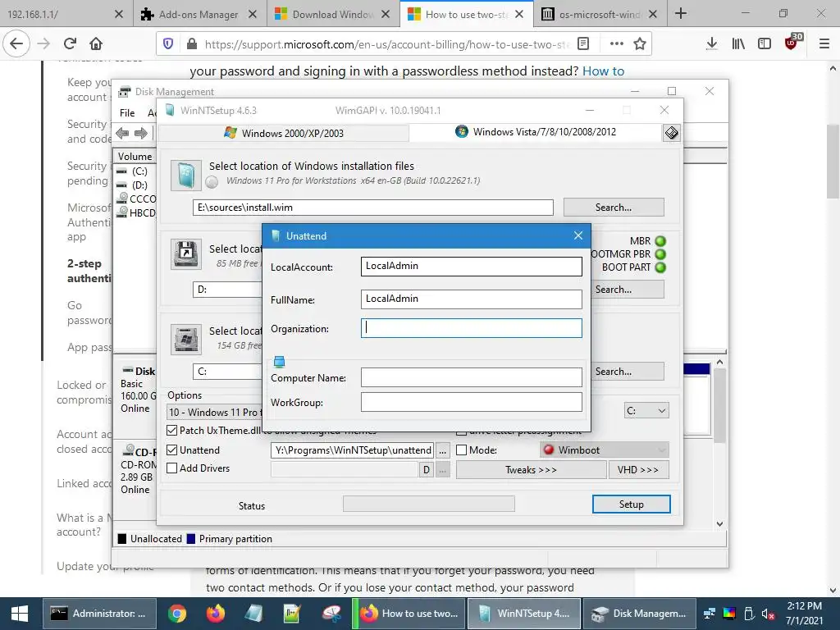This screenshot has height=630, width=840.
Task: Launch Chrome from taskbar
Action: click(177, 614)
